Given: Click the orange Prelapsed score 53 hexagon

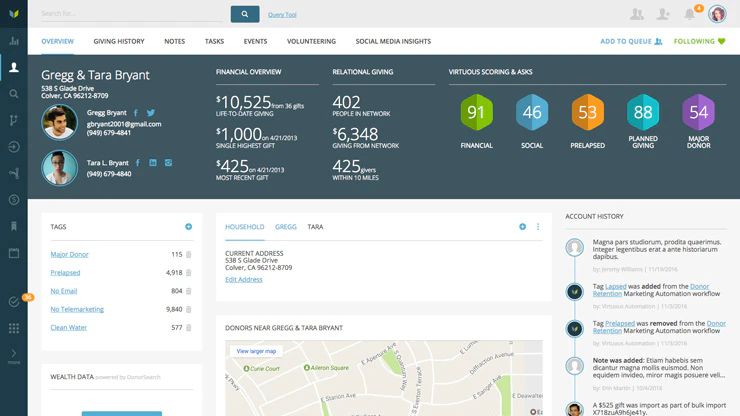Looking at the screenshot, I should point(588,112).
